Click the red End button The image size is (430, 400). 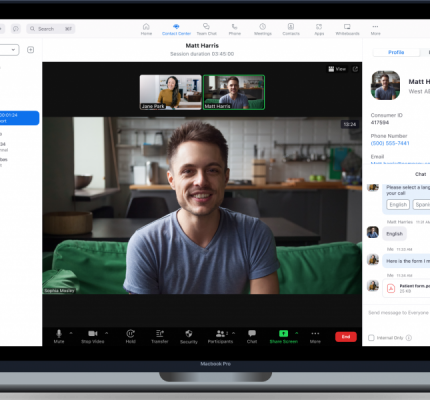[x=346, y=337]
